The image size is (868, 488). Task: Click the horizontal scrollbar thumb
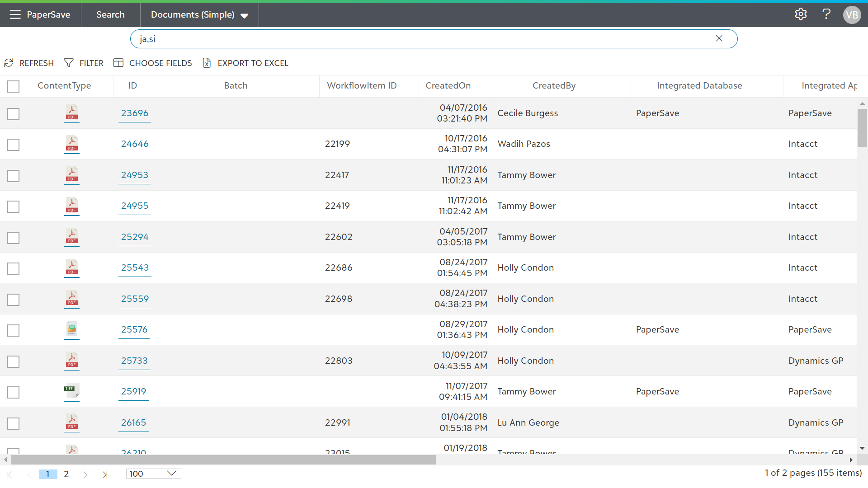point(223,460)
